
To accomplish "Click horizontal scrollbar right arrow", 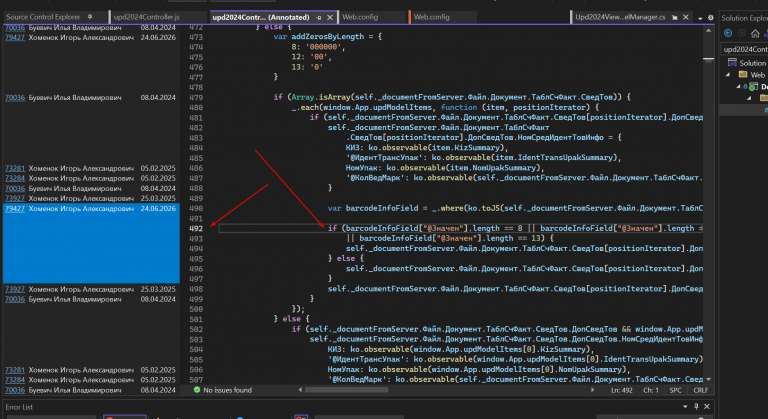I will click(x=593, y=390).
